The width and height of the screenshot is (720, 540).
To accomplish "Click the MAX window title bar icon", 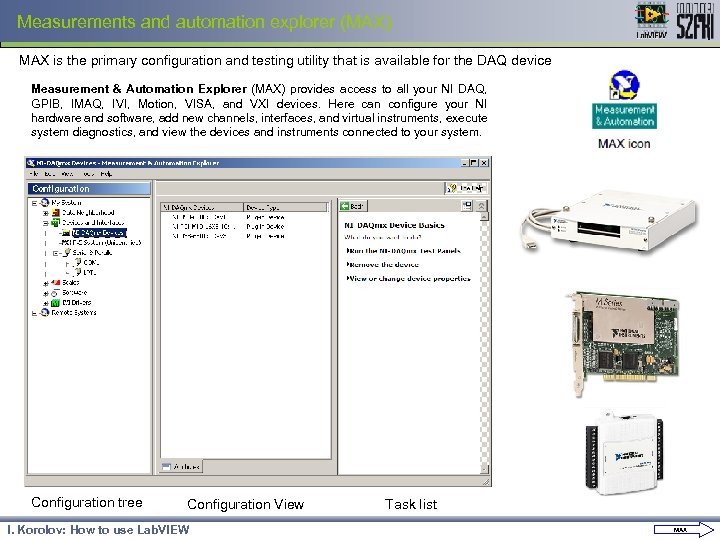I will tap(31, 163).
